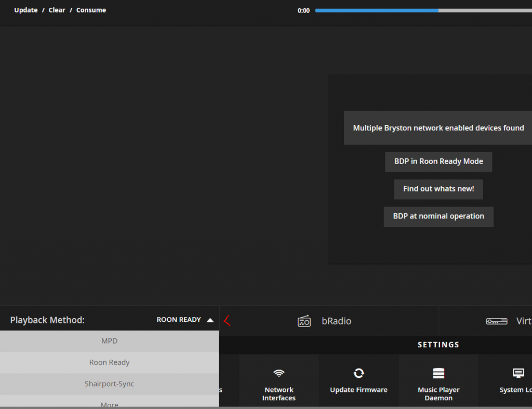
Task: Click the Network Interfaces label
Action: [279, 394]
